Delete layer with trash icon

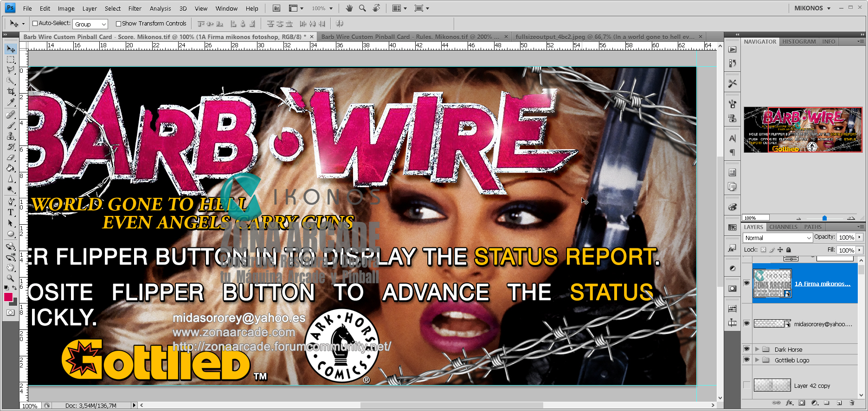point(852,403)
